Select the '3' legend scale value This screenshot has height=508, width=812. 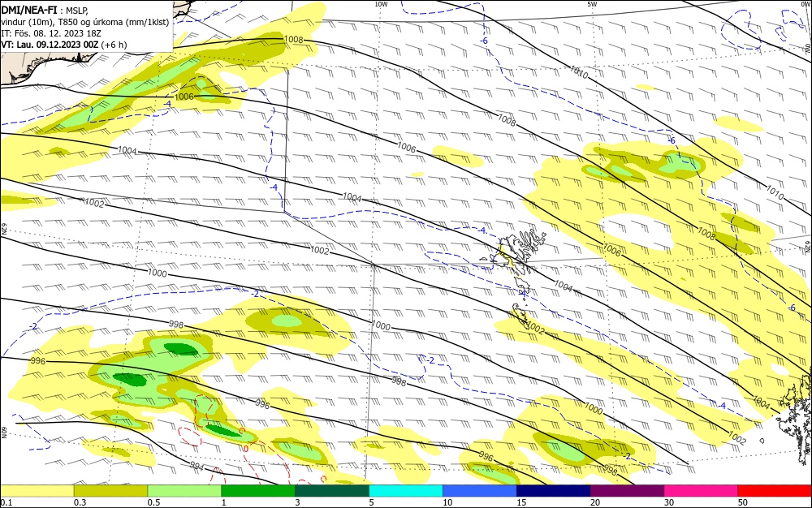(298, 502)
